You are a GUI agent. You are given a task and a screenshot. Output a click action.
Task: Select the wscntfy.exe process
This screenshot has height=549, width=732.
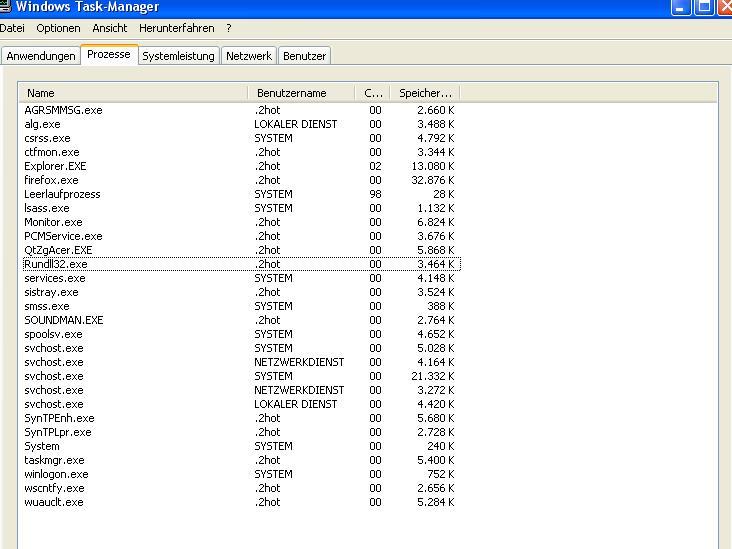242,488
